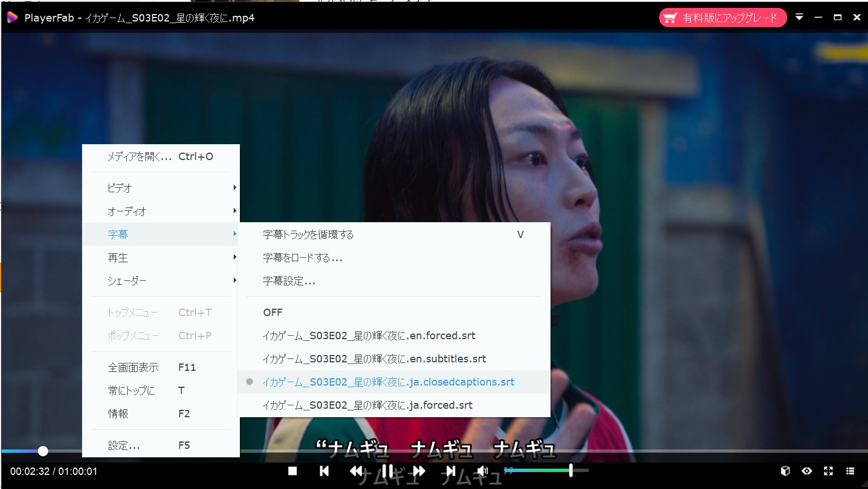Select 字幕トラックを循環する option
Screen dimensions: 868x489
[394, 234]
